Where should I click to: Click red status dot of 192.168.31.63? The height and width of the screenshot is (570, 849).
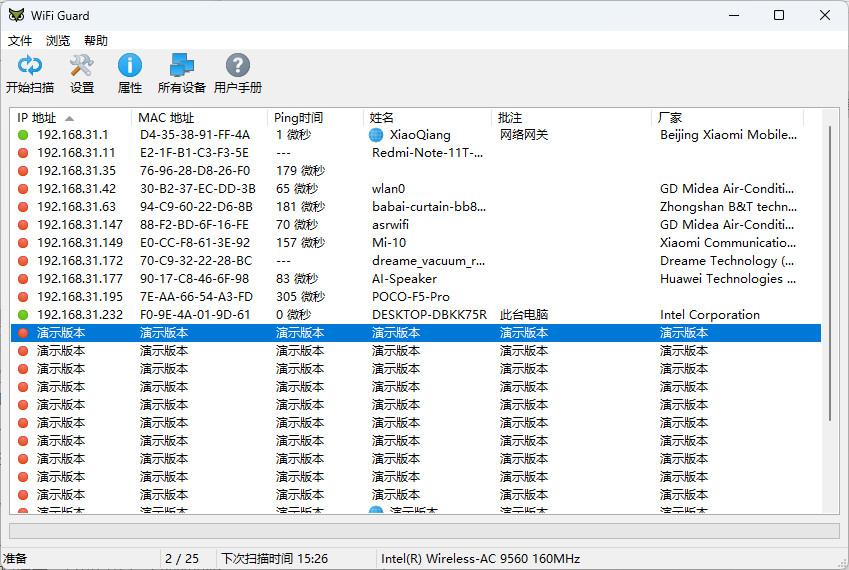pyautogui.click(x=23, y=207)
